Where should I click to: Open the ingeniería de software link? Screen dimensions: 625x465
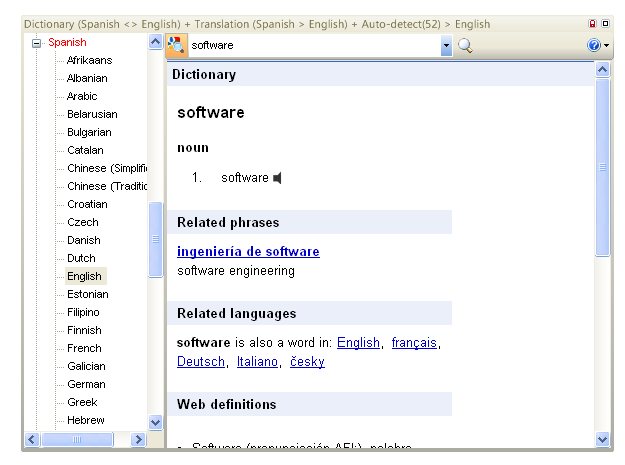pyautogui.click(x=248, y=252)
